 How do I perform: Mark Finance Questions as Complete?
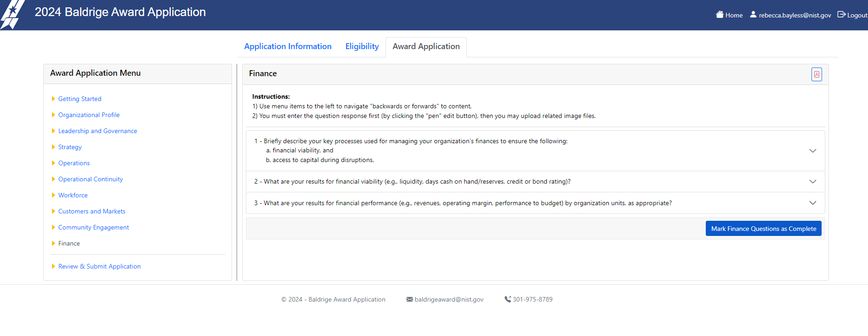(x=763, y=229)
